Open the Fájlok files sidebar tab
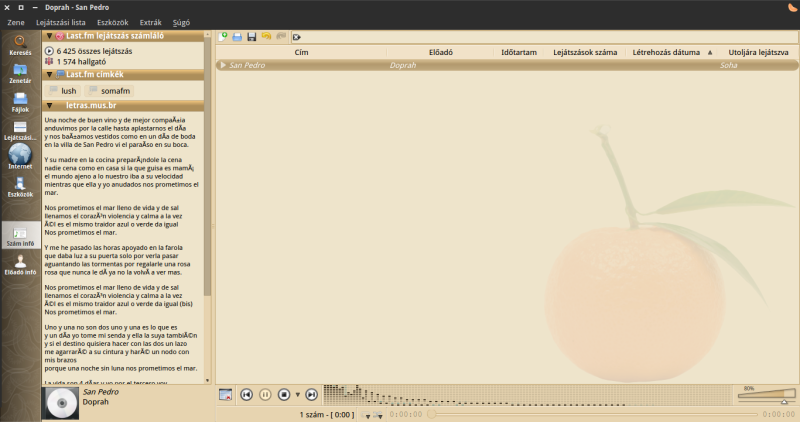This screenshot has width=800, height=422. click(x=20, y=102)
